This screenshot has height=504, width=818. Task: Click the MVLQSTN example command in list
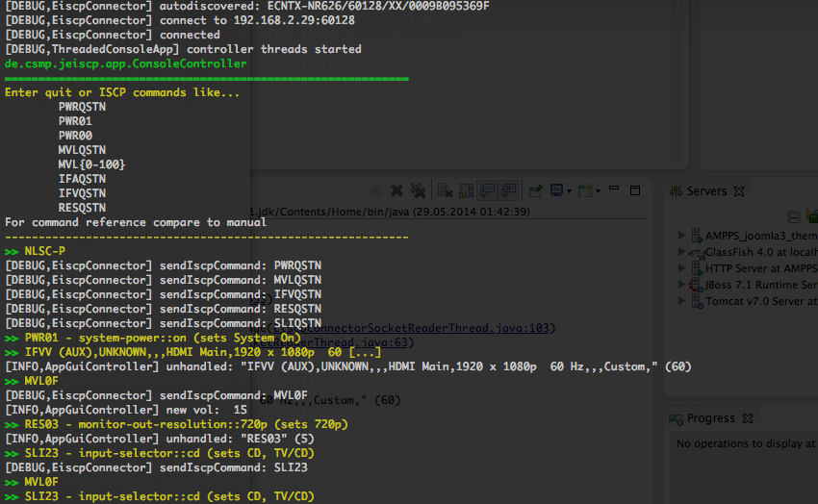point(82,150)
